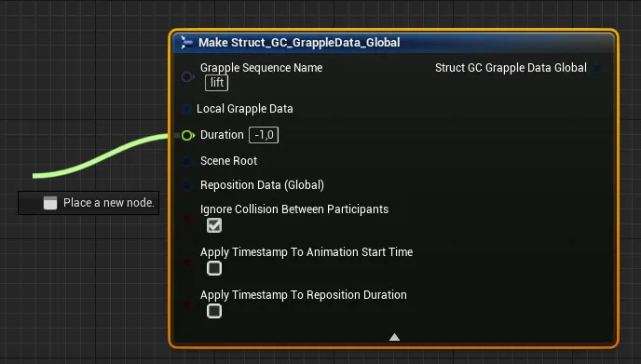Select the Make Struct_GC_GrappleData_Global node title
Image resolution: width=641 pixels, height=364 pixels.
pos(299,43)
